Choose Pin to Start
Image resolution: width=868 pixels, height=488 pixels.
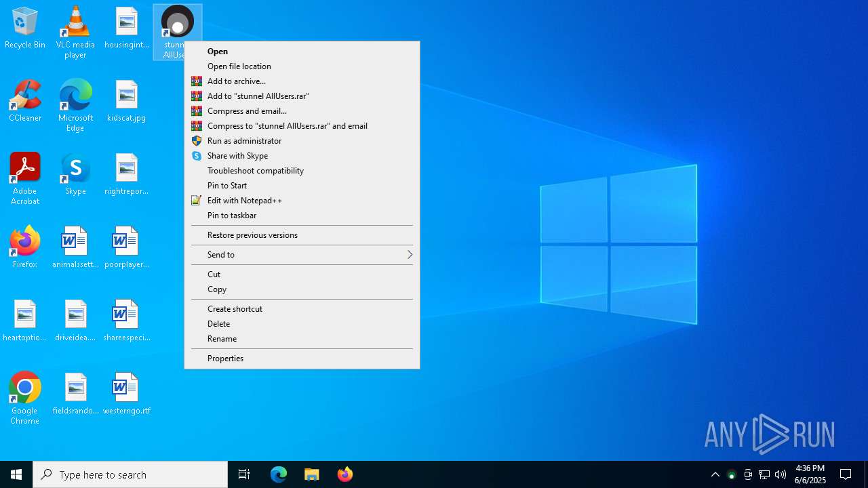point(302,186)
